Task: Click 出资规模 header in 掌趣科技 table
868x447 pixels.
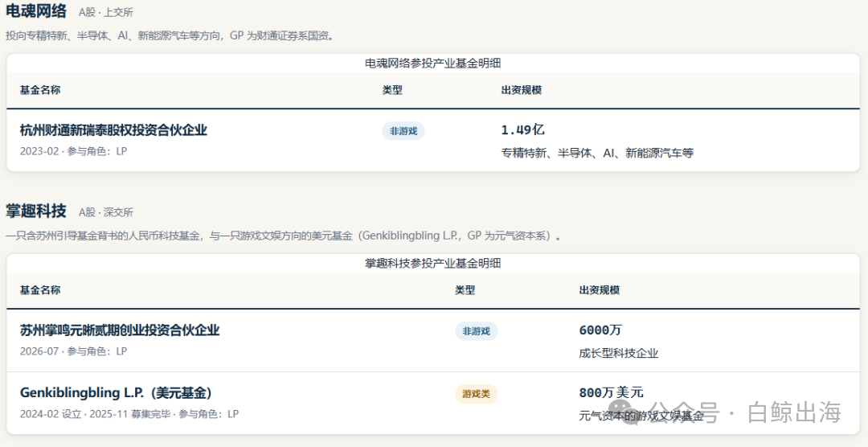Action: [x=600, y=290]
